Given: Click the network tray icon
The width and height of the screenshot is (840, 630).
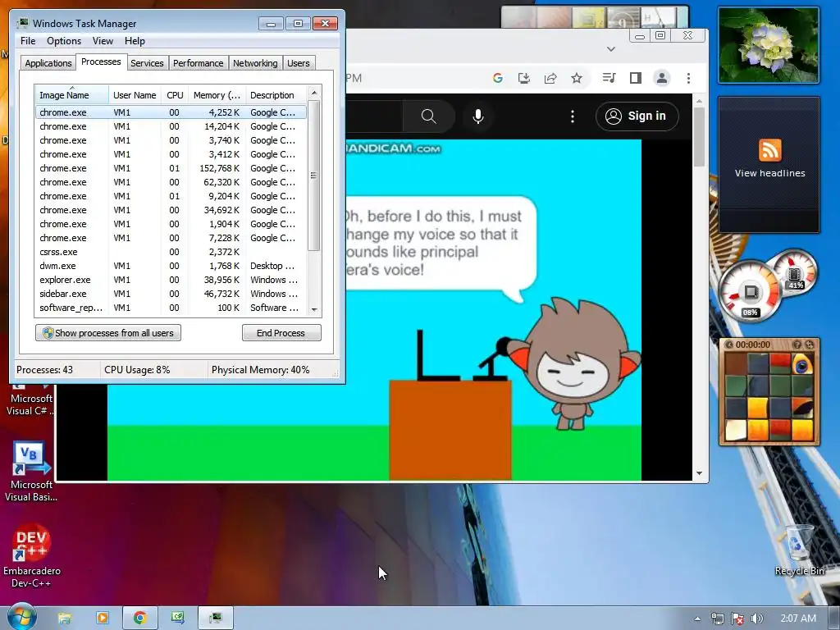Looking at the screenshot, I should 717,619.
